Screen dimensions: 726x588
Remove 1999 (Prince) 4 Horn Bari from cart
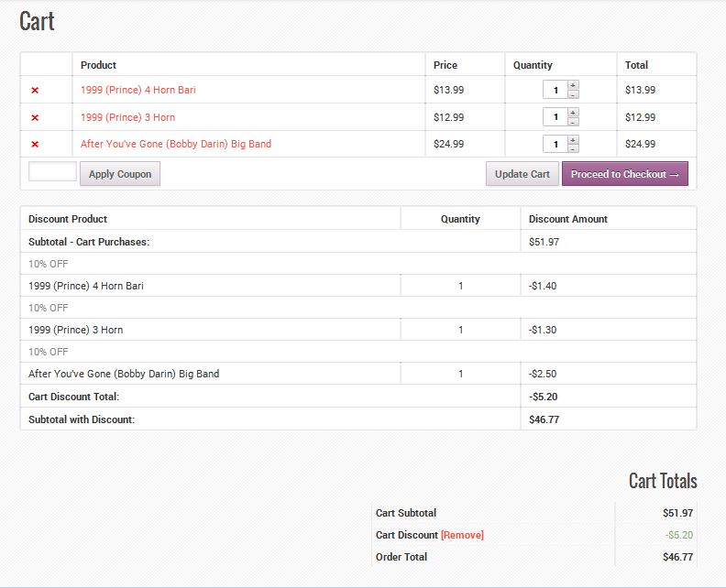(x=35, y=90)
